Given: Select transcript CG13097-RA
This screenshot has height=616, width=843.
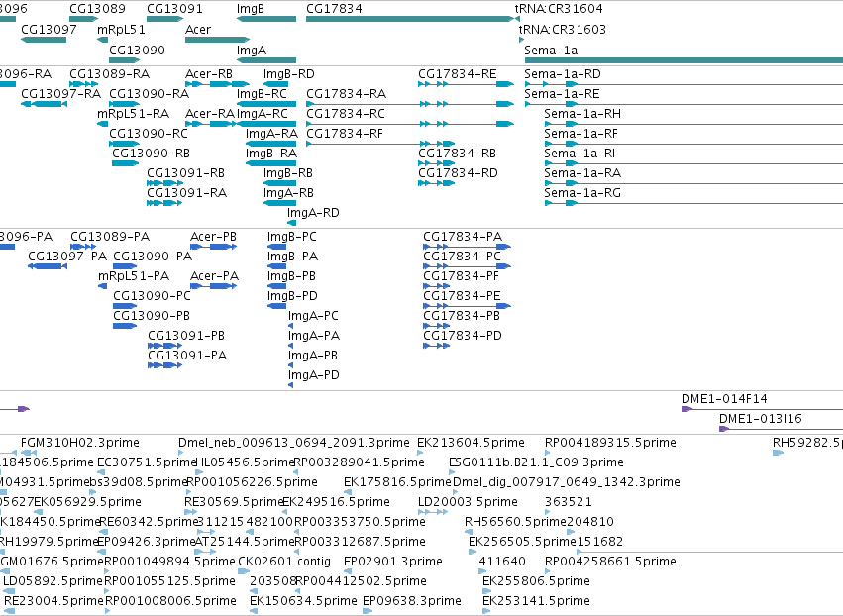Looking at the screenshot, I should [60, 93].
